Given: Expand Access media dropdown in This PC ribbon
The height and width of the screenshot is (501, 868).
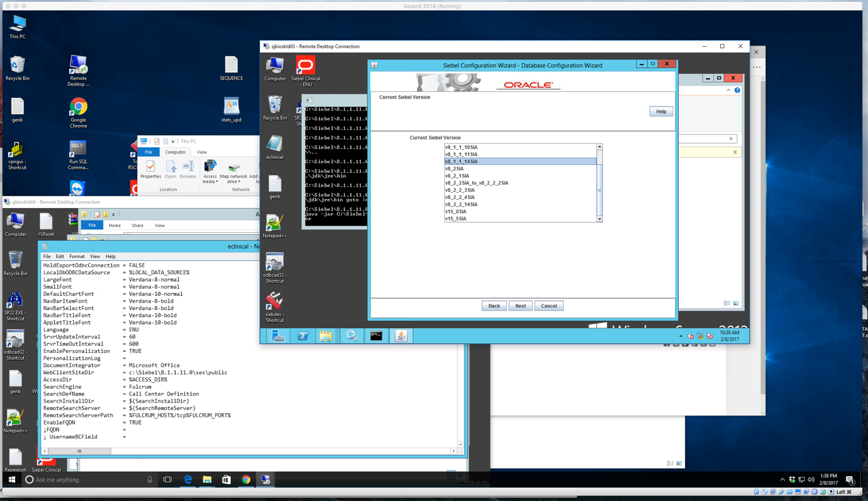Looking at the screenshot, I should tap(210, 181).
